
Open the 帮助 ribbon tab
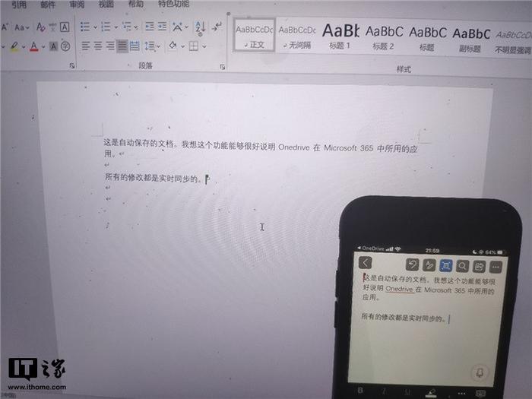(x=136, y=4)
